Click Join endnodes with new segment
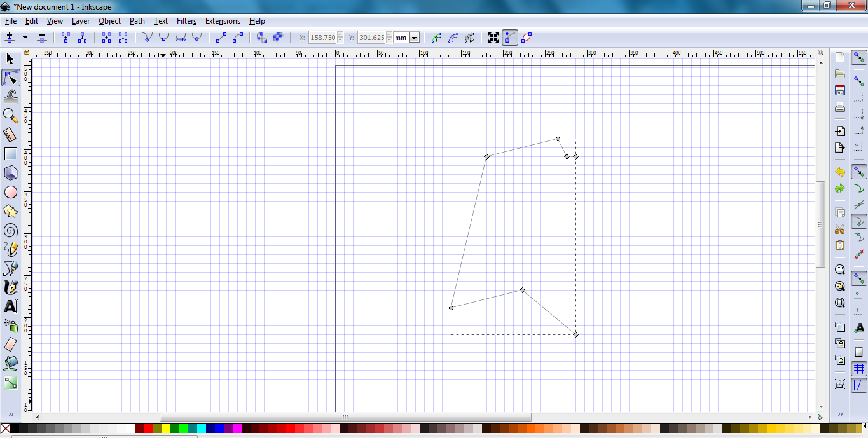This screenshot has height=438, width=868. 106,38
